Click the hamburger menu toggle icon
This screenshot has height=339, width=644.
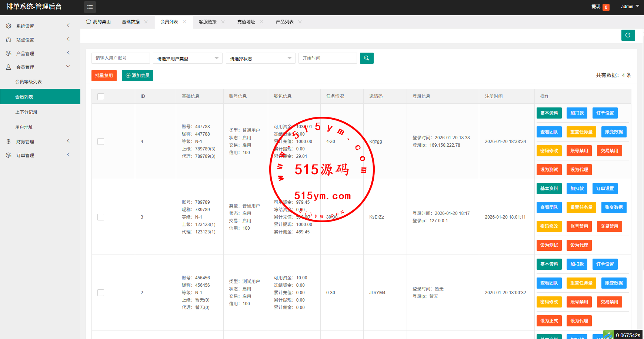click(x=90, y=7)
